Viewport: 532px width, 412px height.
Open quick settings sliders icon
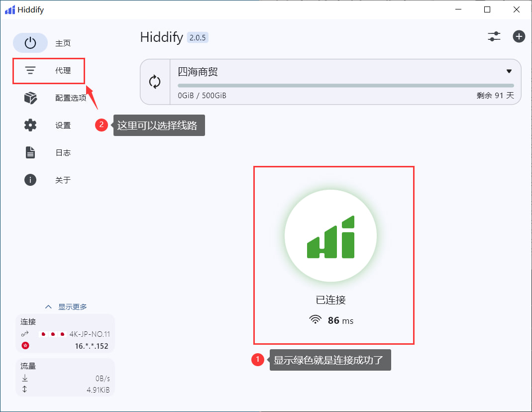click(494, 36)
